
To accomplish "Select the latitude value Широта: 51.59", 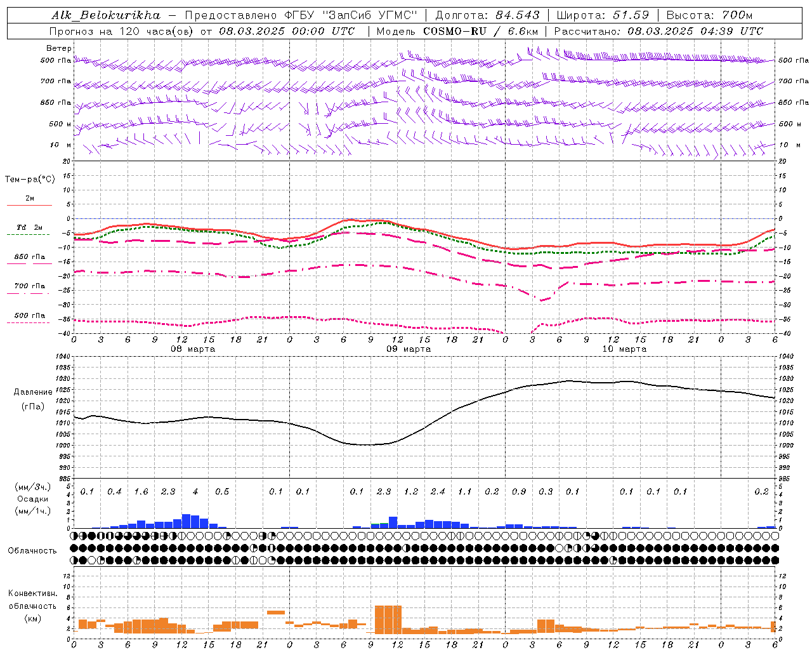I will 603,15.
